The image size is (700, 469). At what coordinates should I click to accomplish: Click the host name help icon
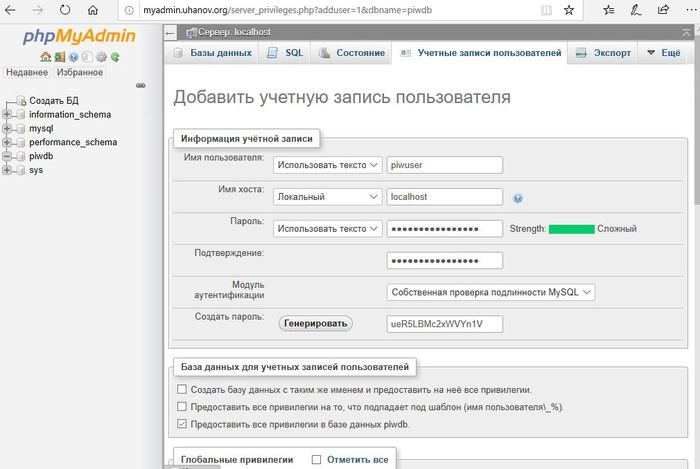pos(518,198)
